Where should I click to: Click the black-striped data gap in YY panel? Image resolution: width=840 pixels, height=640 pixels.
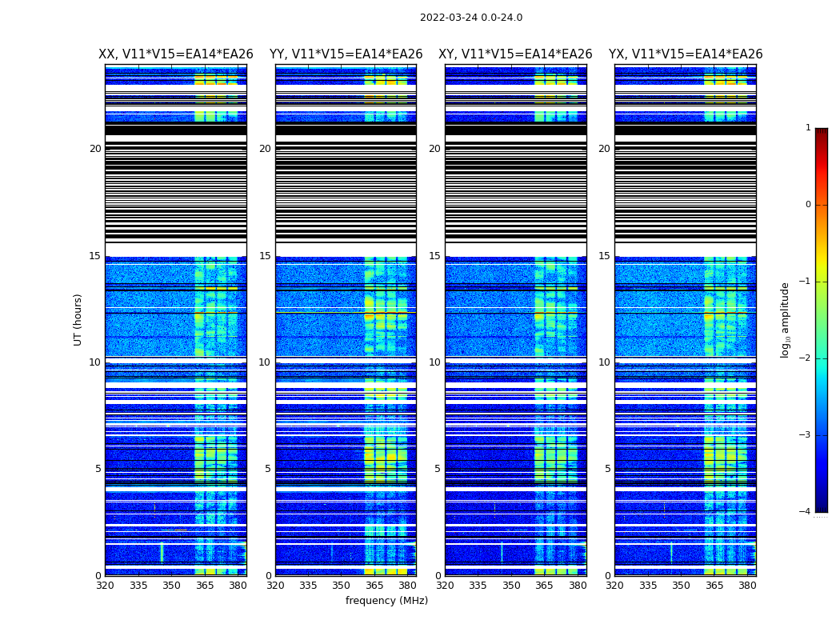tap(346, 182)
